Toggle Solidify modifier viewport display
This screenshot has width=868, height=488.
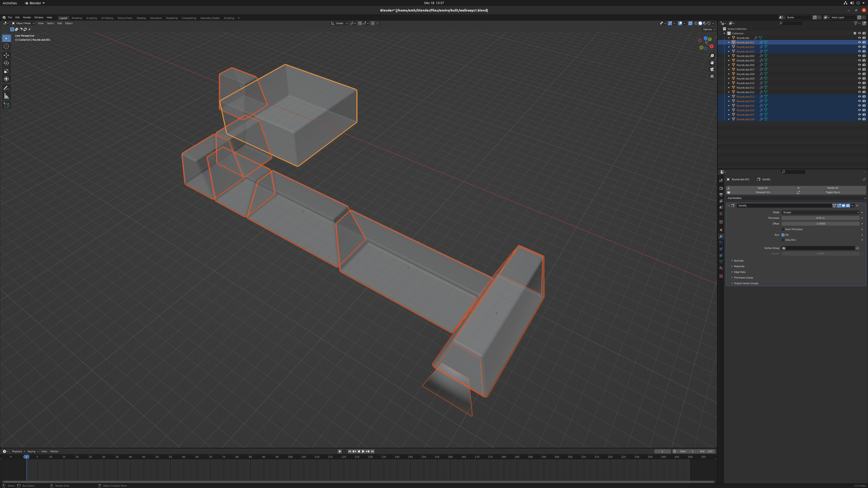coord(843,206)
